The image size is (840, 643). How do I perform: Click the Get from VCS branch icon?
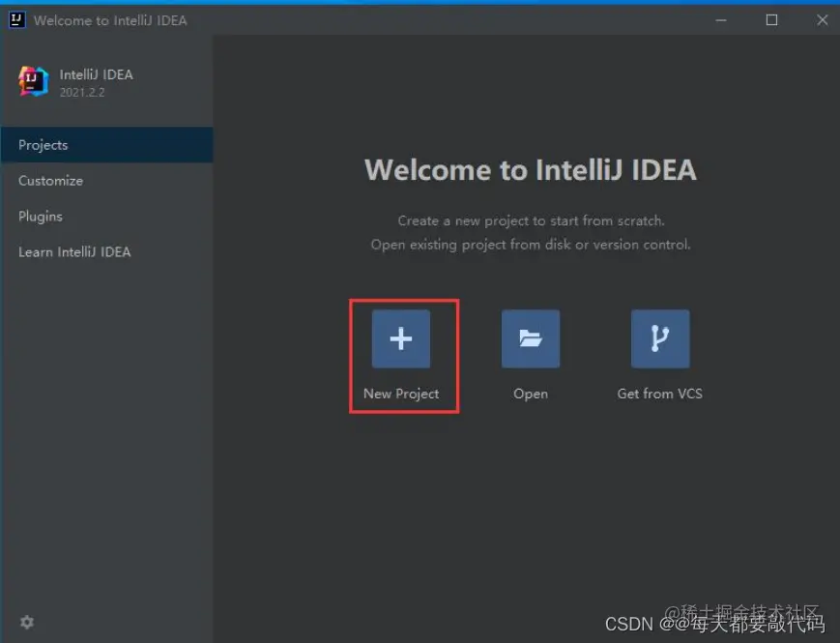(660, 338)
